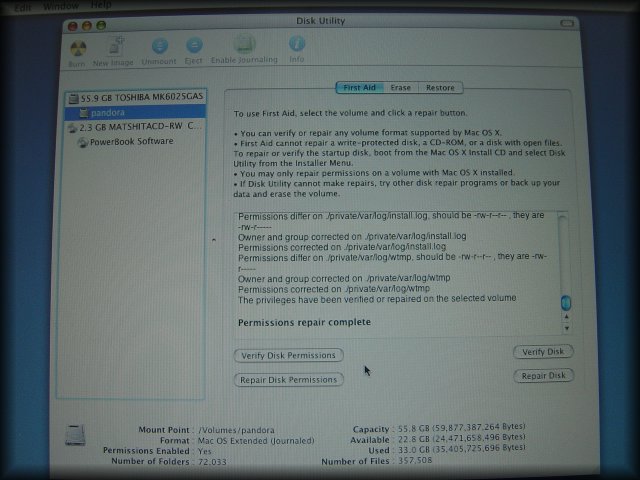Click Verify Disk Permissions button
The height and width of the screenshot is (480, 640).
[x=288, y=356]
